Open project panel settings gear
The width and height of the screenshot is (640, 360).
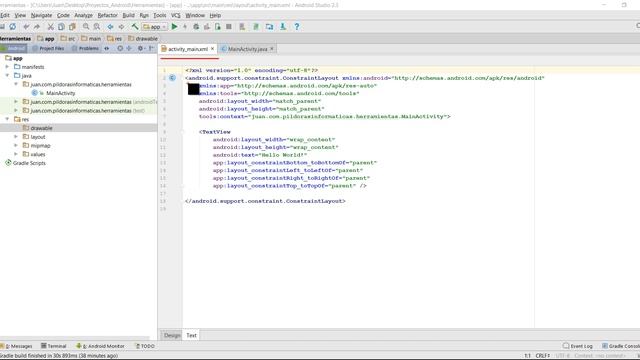(141, 48)
